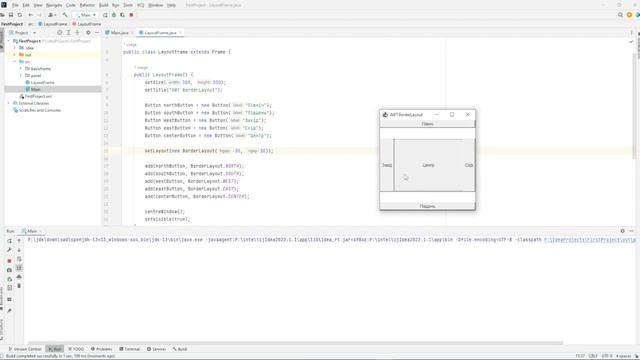Click the orange IDE updates icon
640x360 pixels.
click(629, 15)
